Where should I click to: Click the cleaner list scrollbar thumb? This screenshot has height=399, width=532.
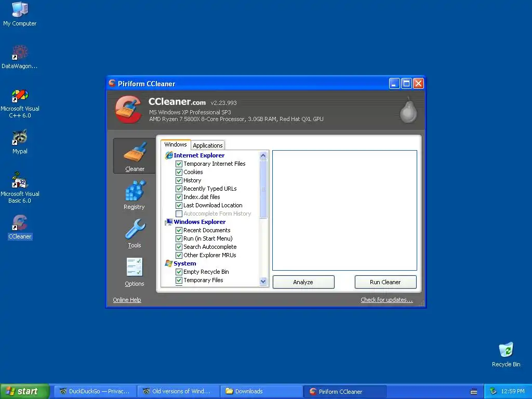click(263, 189)
